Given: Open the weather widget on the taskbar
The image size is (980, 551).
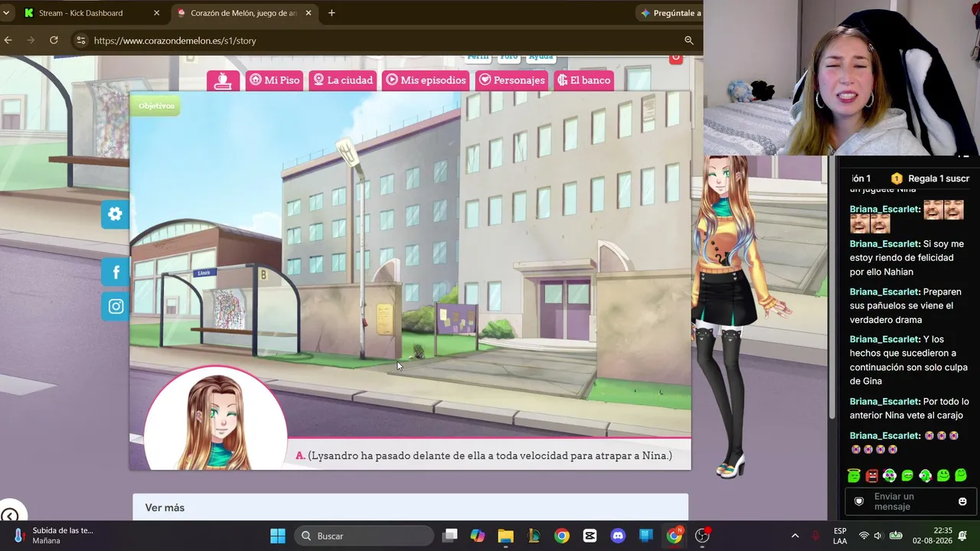Looking at the screenshot, I should [x=54, y=536].
